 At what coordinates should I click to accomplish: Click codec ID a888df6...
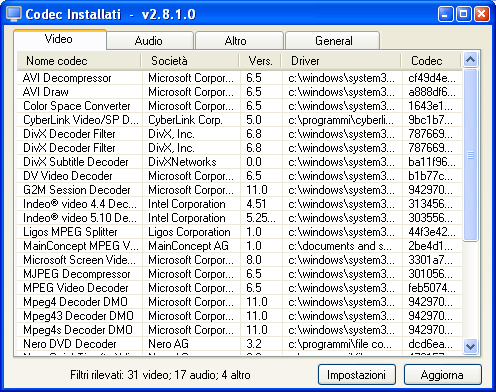click(x=432, y=92)
